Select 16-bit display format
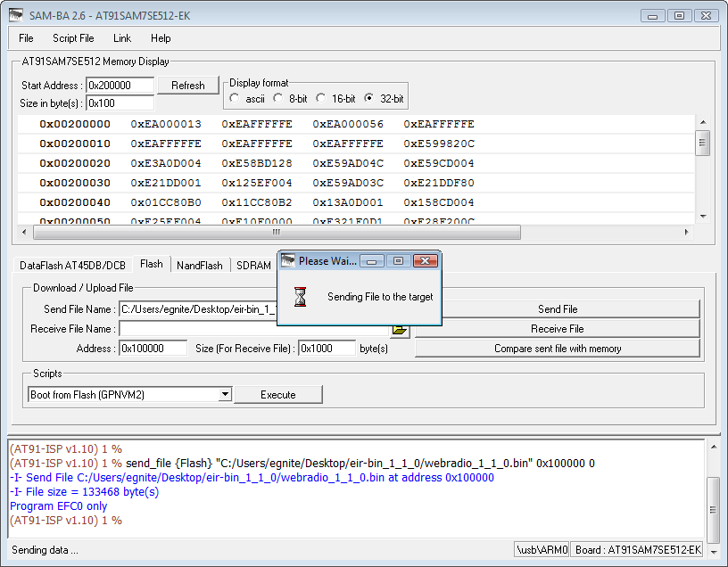Image resolution: width=728 pixels, height=567 pixels. point(321,98)
